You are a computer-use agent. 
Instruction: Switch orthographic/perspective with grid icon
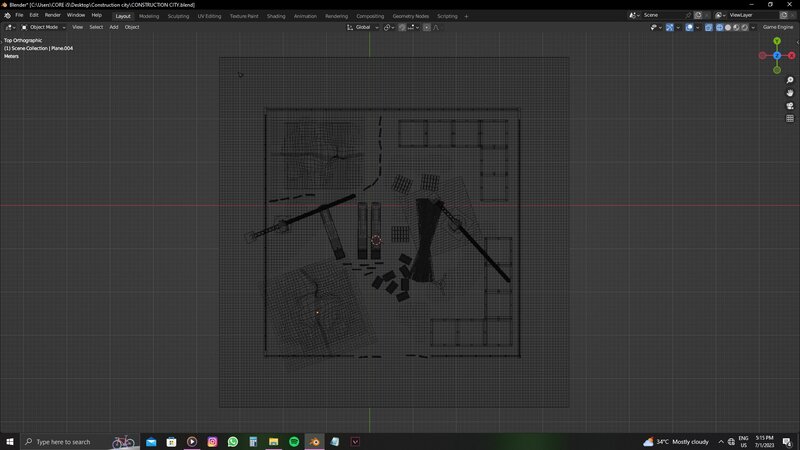(x=790, y=118)
